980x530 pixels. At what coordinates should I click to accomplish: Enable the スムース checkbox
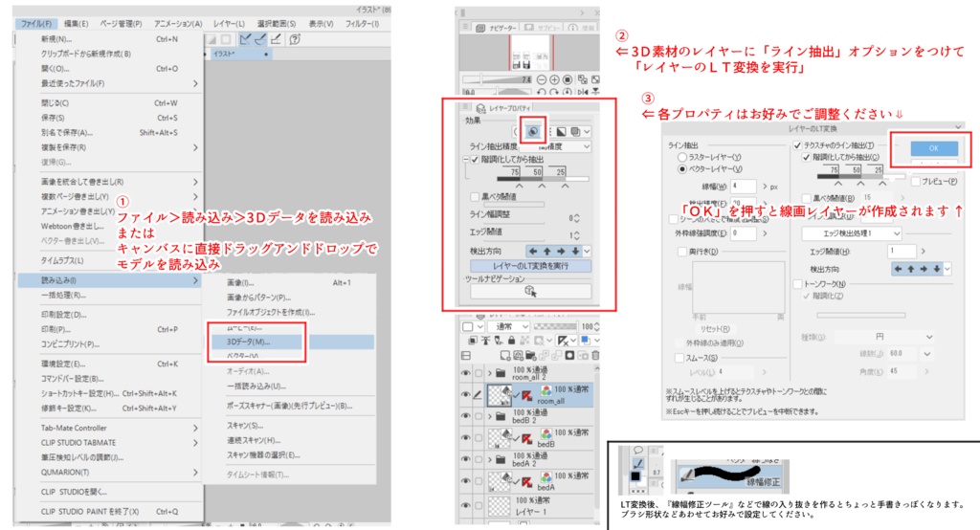point(679,358)
